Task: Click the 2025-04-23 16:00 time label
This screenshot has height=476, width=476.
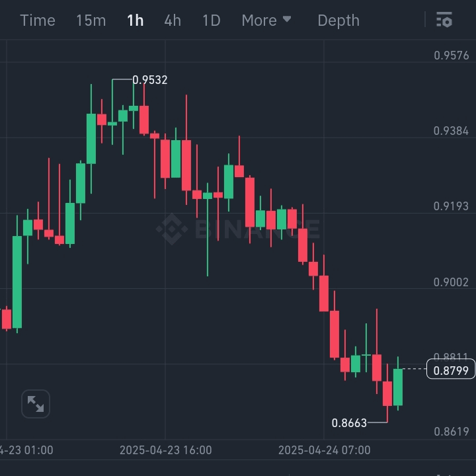Action: (x=165, y=450)
